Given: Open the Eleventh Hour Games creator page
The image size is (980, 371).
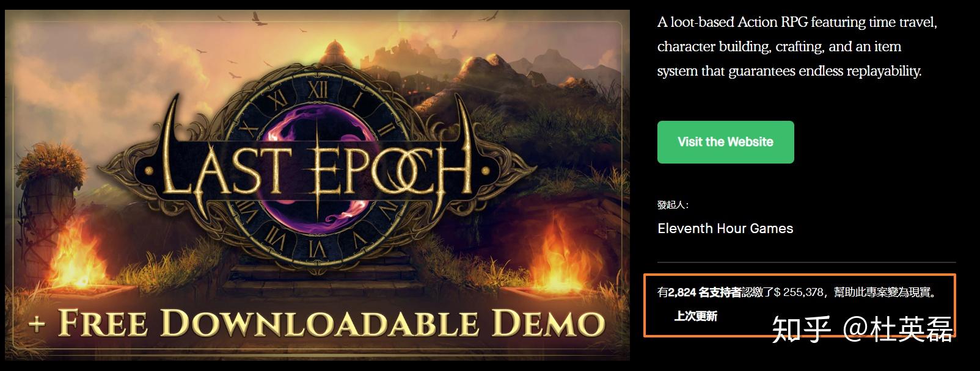Looking at the screenshot, I should pos(725,228).
